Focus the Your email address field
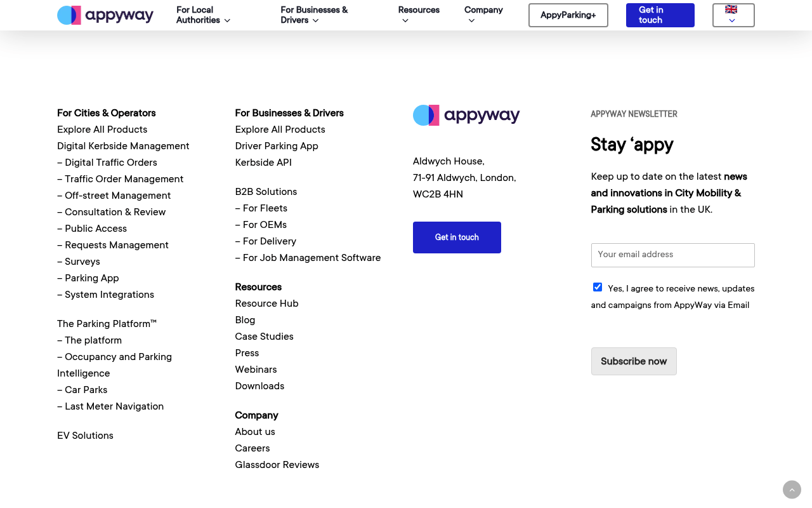The height and width of the screenshot is (508, 812). point(673,255)
